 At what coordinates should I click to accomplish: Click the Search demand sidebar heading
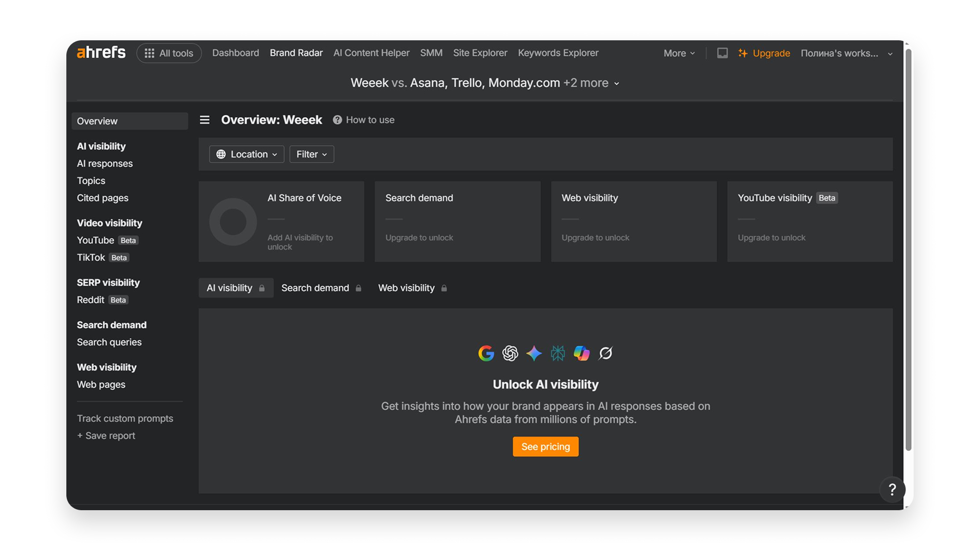[111, 325]
